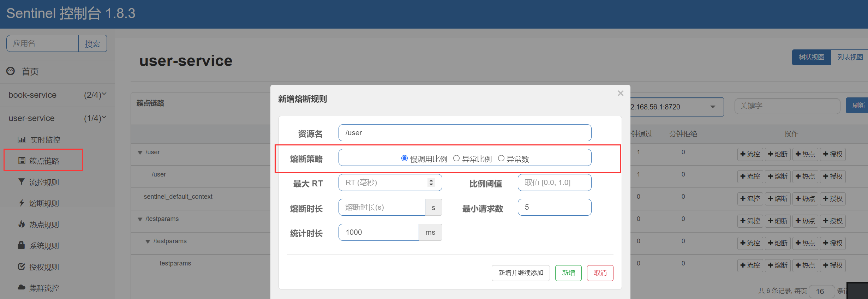Click the 熔断规则 lightning bolt icon
Viewport: 868px width, 299px height.
click(22, 203)
